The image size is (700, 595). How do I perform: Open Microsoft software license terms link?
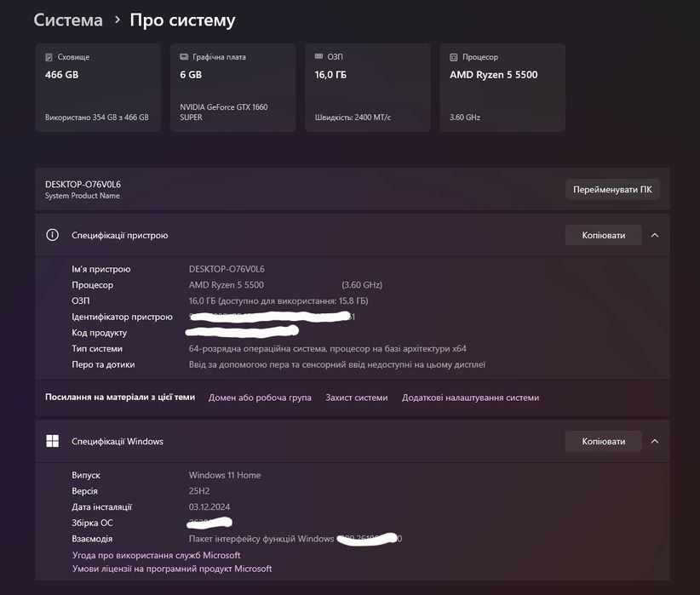(172, 569)
